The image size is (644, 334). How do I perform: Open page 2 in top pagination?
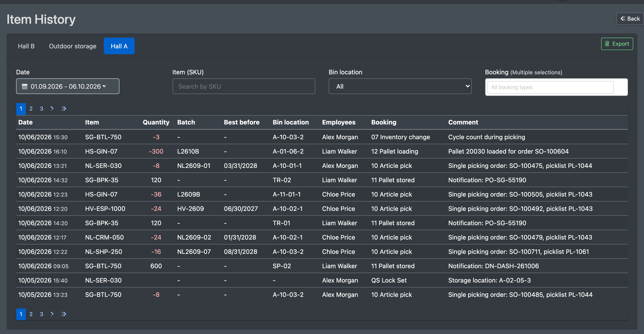tap(31, 109)
